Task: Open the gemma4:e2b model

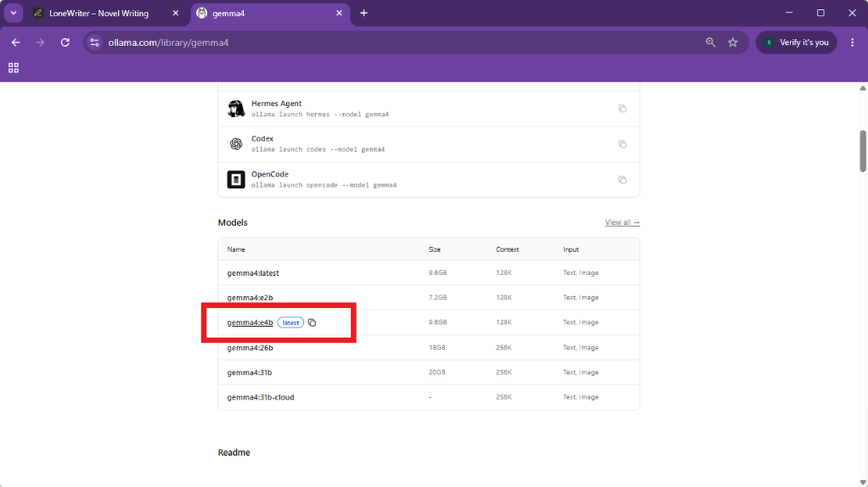Action: pos(250,297)
